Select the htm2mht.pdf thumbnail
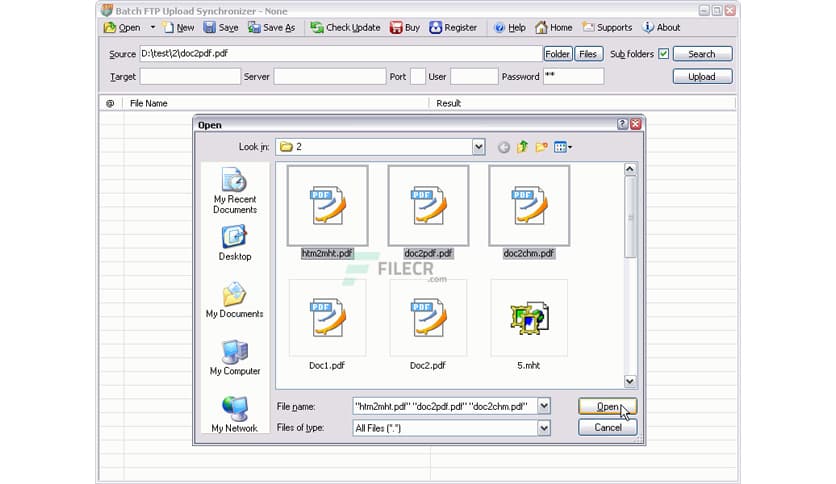 pyautogui.click(x=327, y=206)
